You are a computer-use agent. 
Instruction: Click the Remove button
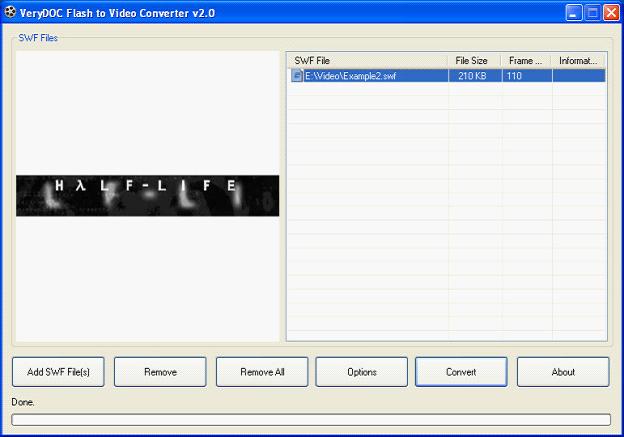(160, 372)
